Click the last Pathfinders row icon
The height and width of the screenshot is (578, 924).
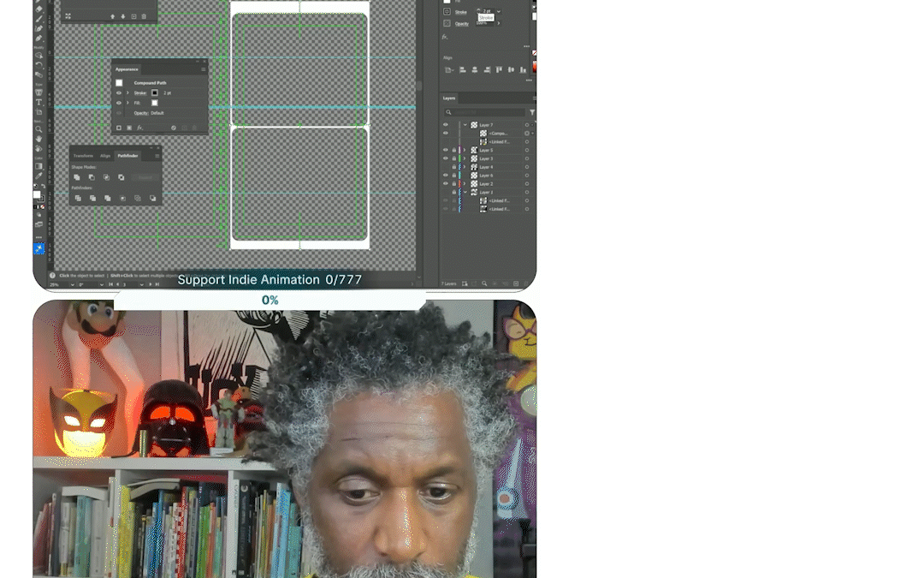(152, 198)
